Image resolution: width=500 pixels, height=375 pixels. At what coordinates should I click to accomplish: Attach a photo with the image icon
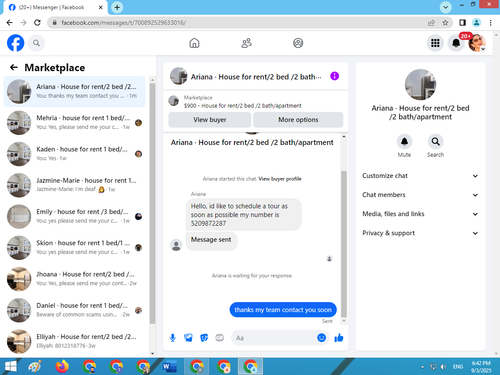point(188,338)
